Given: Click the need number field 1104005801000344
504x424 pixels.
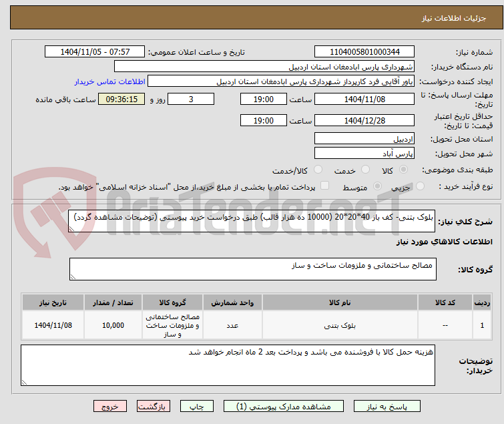Looking at the screenshot, I should coord(364,52).
